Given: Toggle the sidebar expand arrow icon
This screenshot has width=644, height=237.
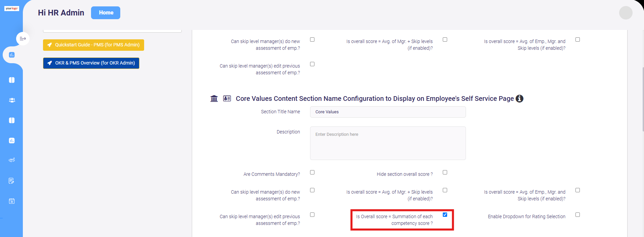Looking at the screenshot, I should 23,39.
